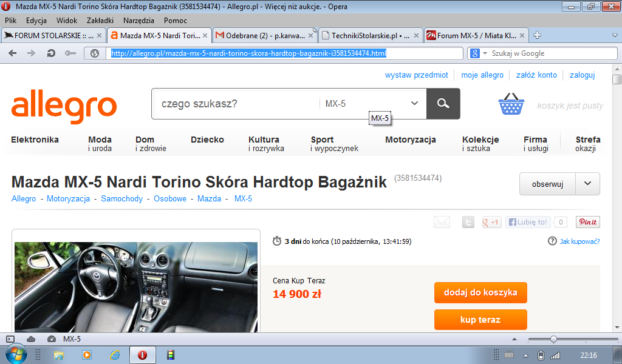Click the page vertical scrollbar thumb
Screen dimensions: 622x364
617,79
